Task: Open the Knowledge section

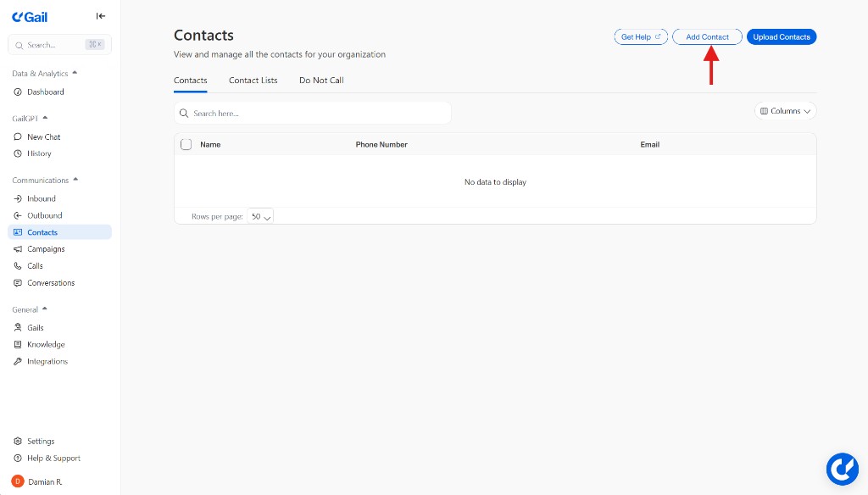Action: point(44,344)
